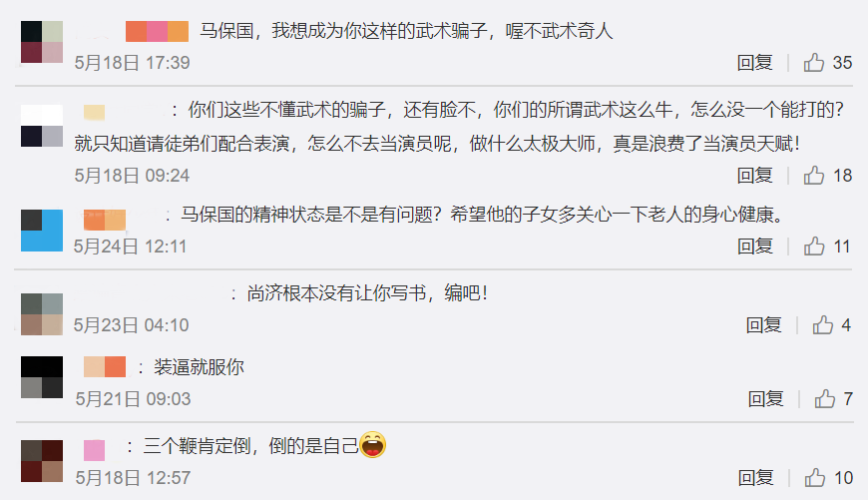868x500 pixels.
Task: Click 回复 on the 5月24日 12:11 comment
Action: point(755,246)
